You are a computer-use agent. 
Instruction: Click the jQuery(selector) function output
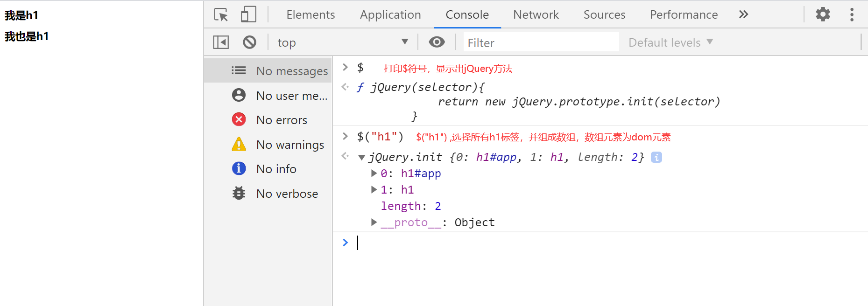tap(538, 101)
